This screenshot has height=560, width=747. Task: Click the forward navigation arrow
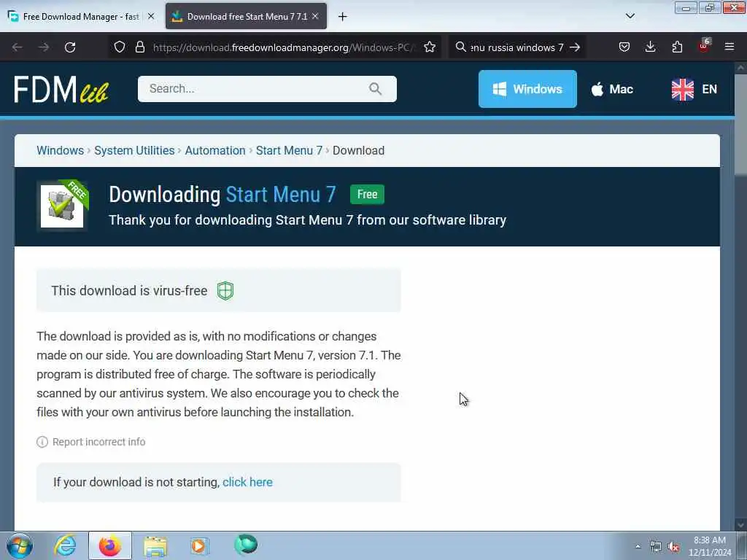43,47
